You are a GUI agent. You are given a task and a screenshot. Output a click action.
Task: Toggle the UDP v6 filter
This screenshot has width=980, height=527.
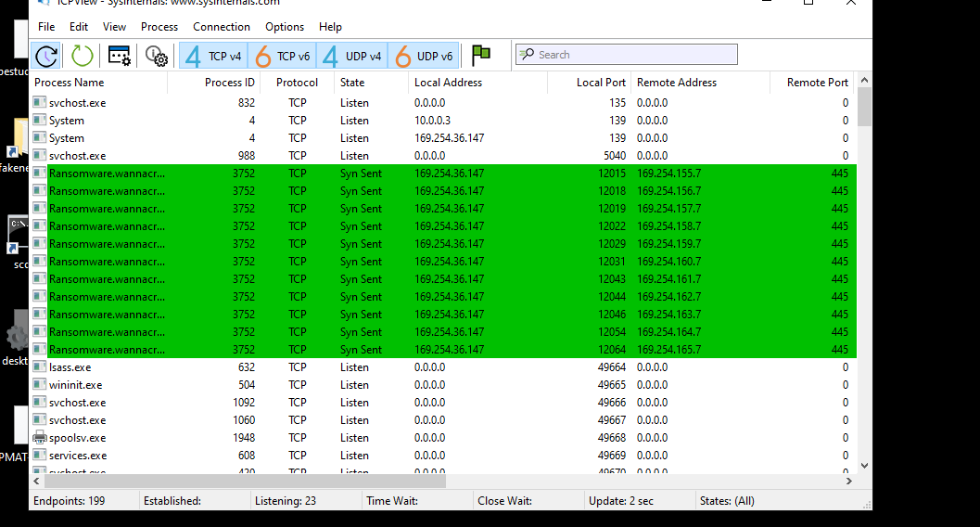[x=424, y=56]
